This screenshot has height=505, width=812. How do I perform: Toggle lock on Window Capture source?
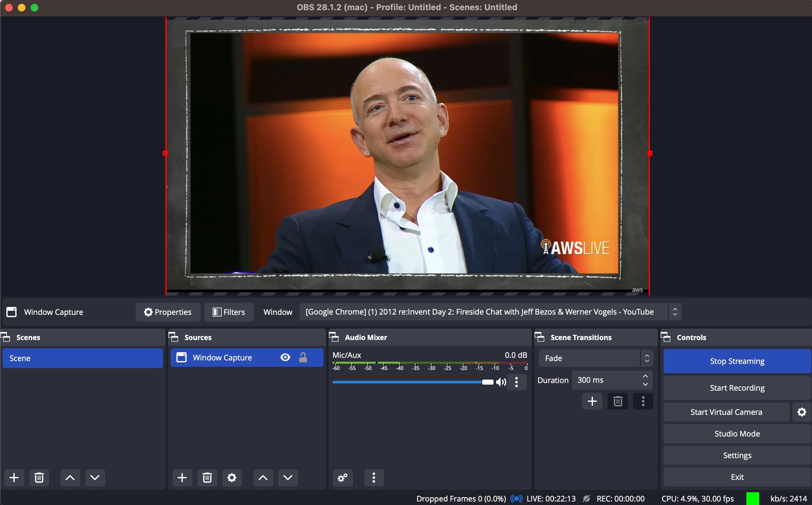tap(303, 358)
